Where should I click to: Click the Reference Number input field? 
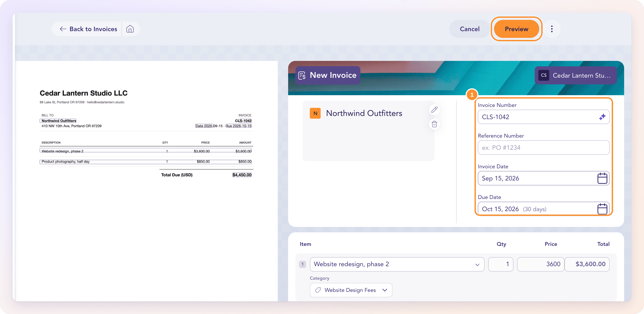click(x=544, y=148)
